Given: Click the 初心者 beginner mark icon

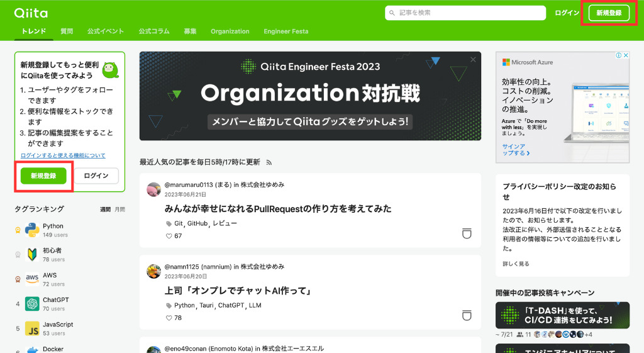Looking at the screenshot, I should (x=32, y=255).
